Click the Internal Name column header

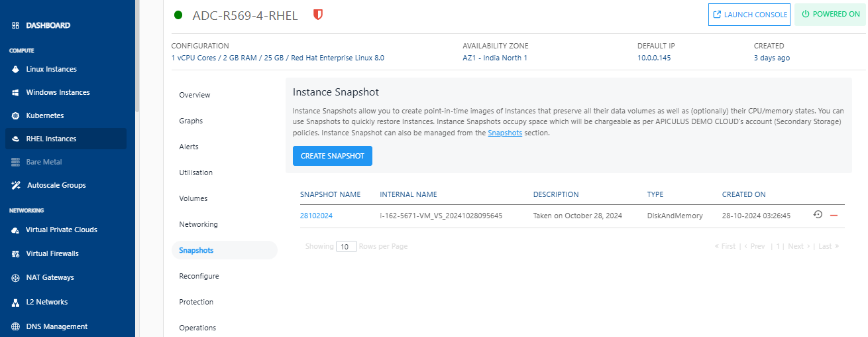[408, 194]
